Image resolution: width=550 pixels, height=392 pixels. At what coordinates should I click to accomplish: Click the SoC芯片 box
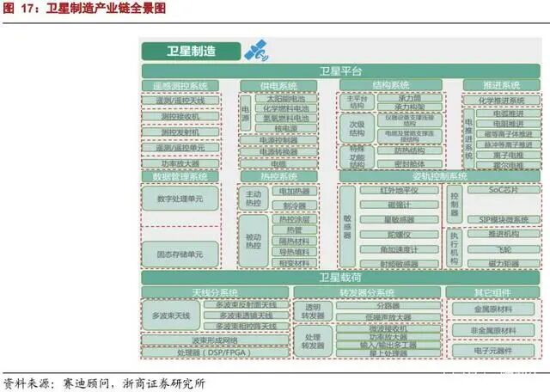(x=504, y=190)
